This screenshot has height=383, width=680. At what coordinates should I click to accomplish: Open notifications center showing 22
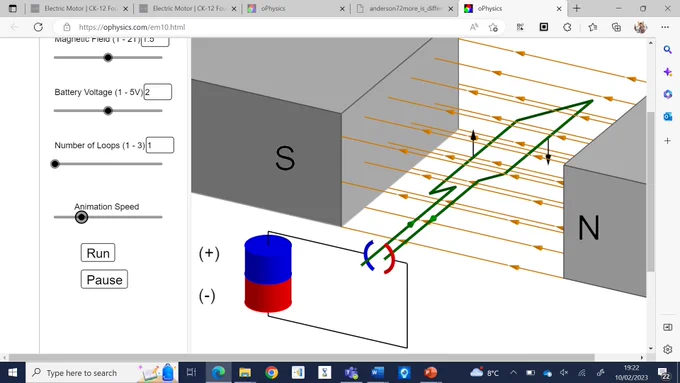(664, 373)
